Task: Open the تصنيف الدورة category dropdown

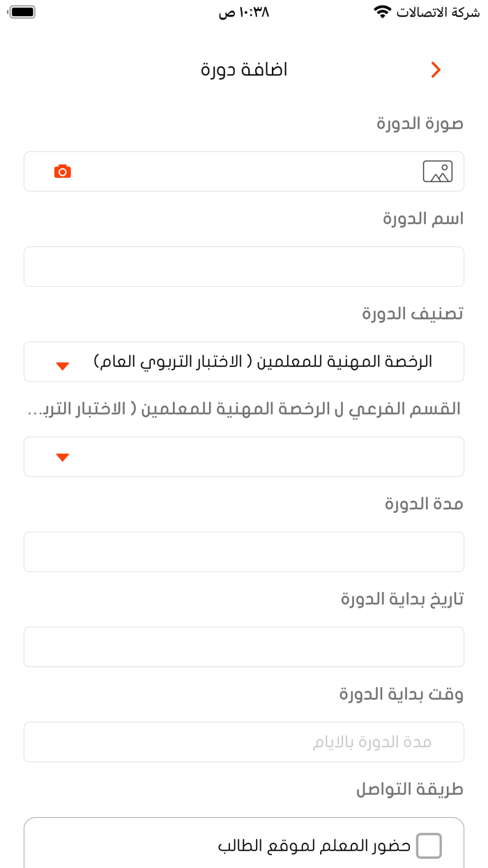Action: [x=244, y=361]
